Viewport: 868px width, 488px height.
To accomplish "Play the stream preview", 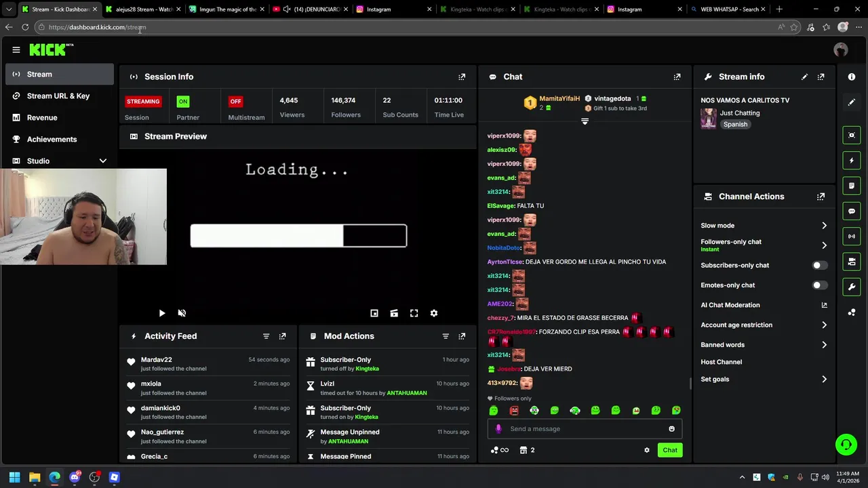I will click(x=161, y=313).
